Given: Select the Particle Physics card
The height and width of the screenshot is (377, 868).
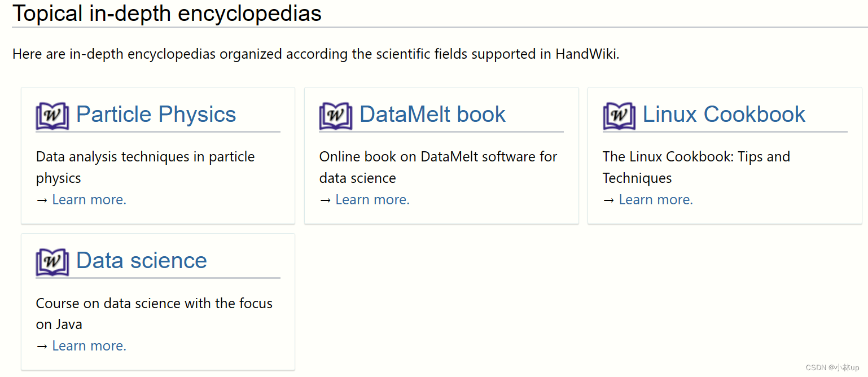Looking at the screenshot, I should [x=157, y=155].
